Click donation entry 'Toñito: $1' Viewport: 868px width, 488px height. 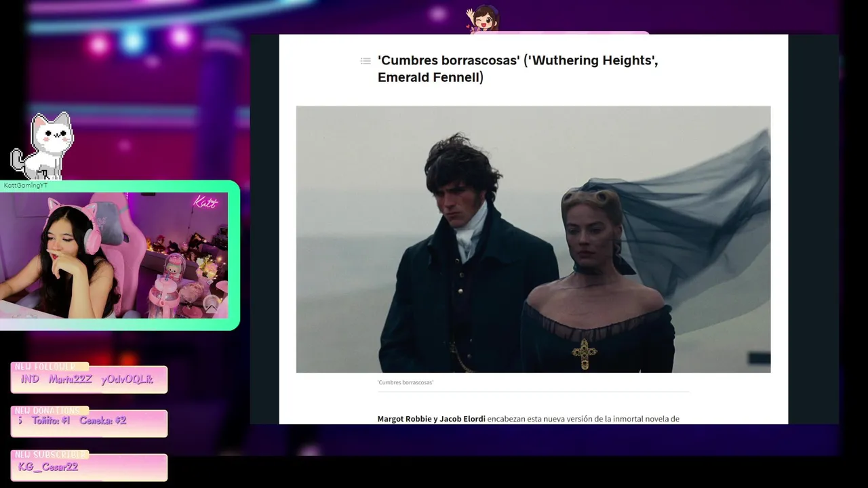tap(51, 420)
